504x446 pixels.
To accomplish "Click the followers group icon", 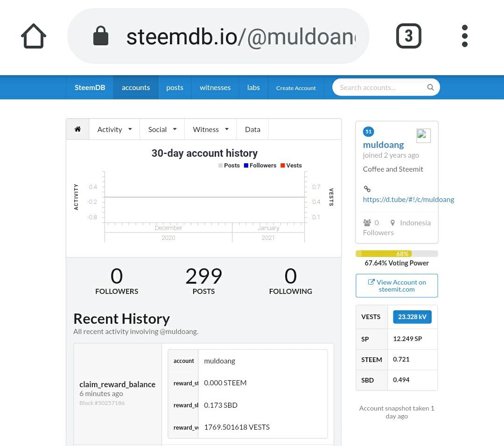I will pos(367,223).
